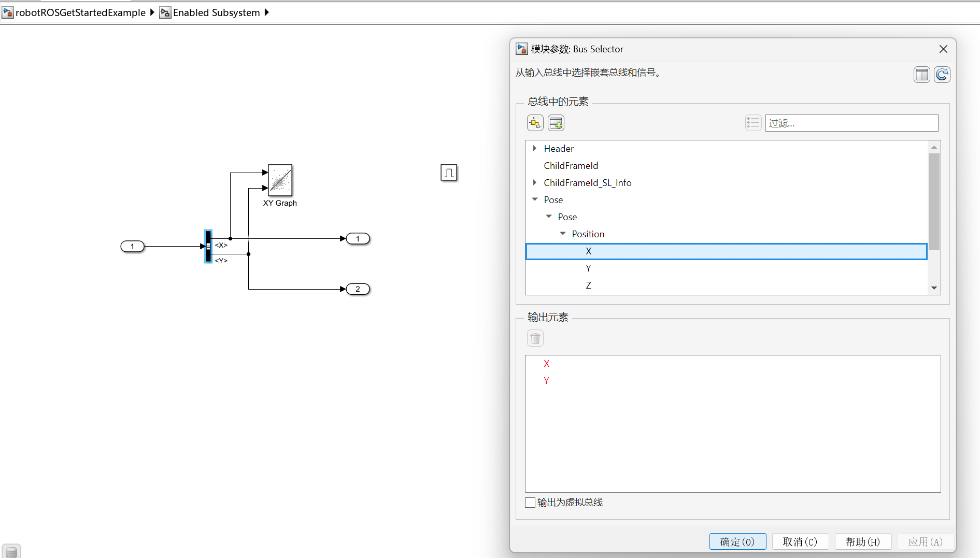
Task: Click the robotROSGetStartedExample model icon in breadcrumb
Action: 7,12
